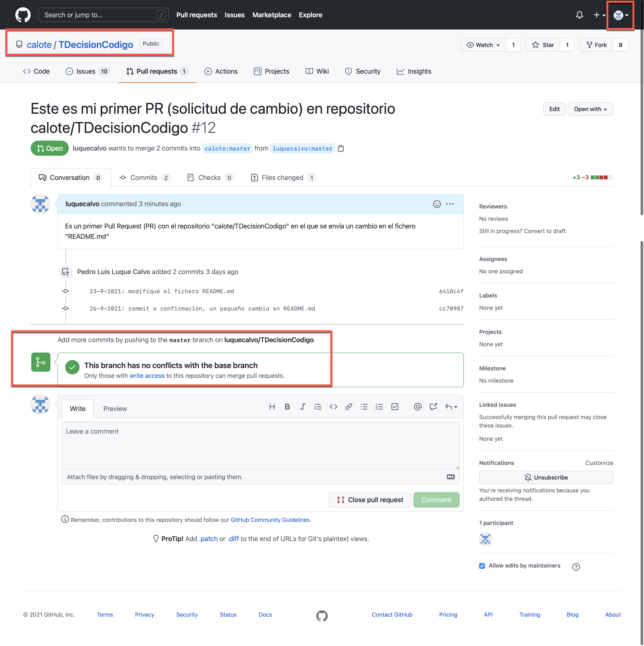This screenshot has height=646, width=644.
Task: Add a bulleted list icon
Action: click(364, 407)
